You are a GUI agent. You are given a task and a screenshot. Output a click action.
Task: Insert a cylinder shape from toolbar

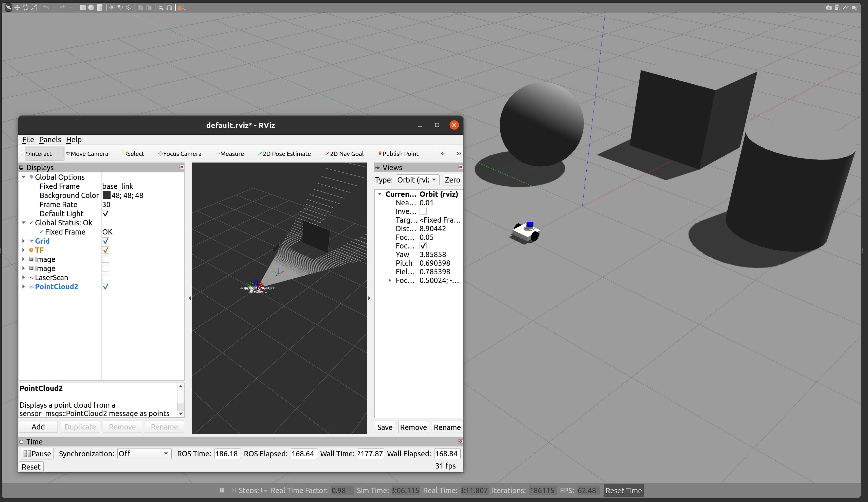(x=100, y=8)
